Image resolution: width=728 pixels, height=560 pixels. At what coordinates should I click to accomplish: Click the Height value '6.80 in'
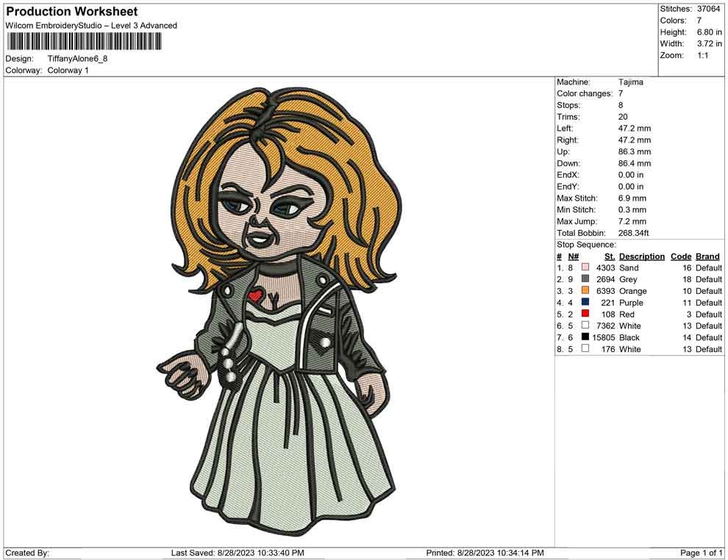coord(709,32)
